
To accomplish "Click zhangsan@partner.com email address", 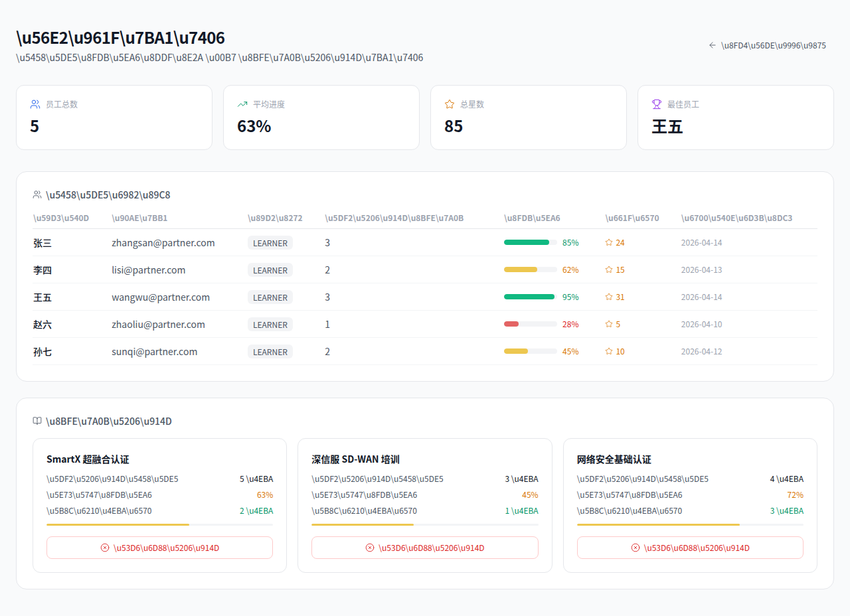I will pyautogui.click(x=163, y=243).
